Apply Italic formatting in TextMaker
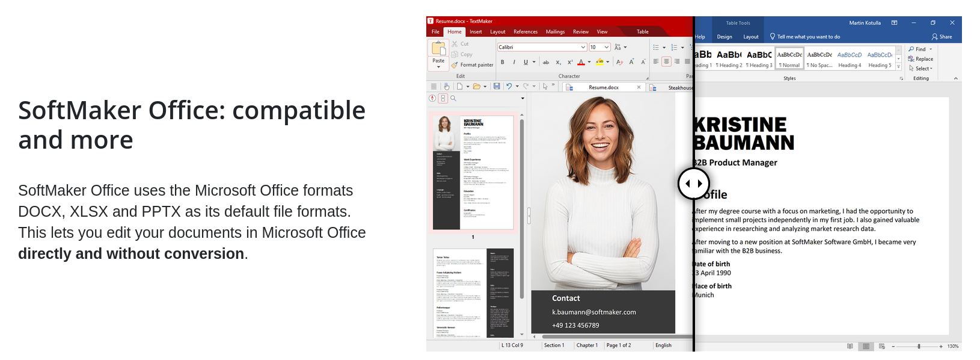The image size is (980, 360). [x=514, y=62]
